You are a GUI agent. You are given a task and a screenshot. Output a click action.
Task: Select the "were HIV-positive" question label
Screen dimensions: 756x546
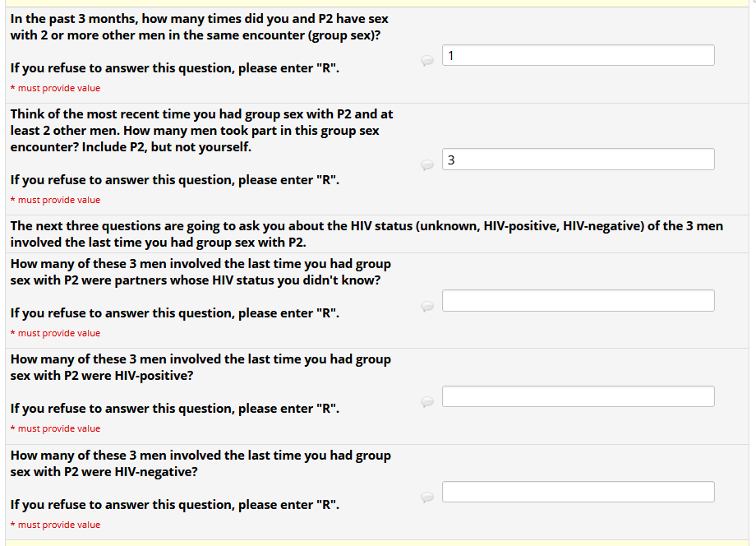(200, 368)
